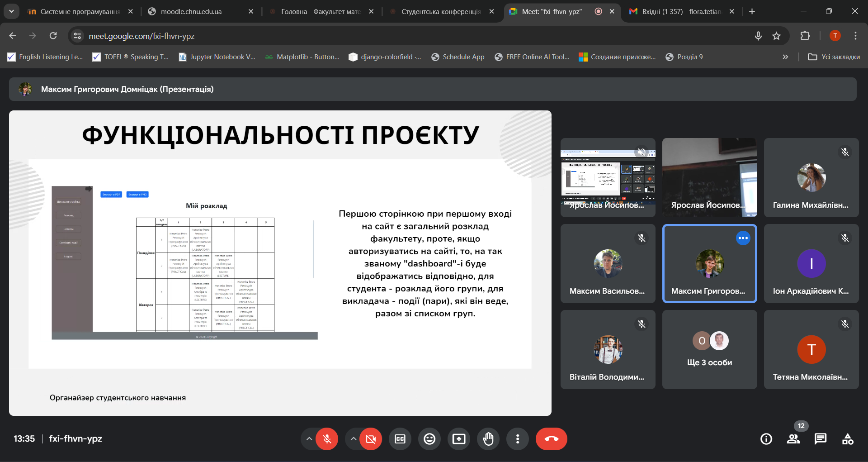The image size is (868, 462).
Task: Raise your hand in the meeting
Action: pyautogui.click(x=488, y=439)
